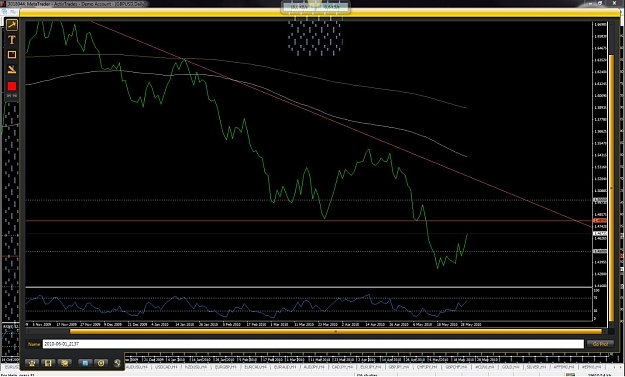Click the blue square icon in bottom toolbar
This screenshot has height=377, width=625.
(x=85, y=363)
